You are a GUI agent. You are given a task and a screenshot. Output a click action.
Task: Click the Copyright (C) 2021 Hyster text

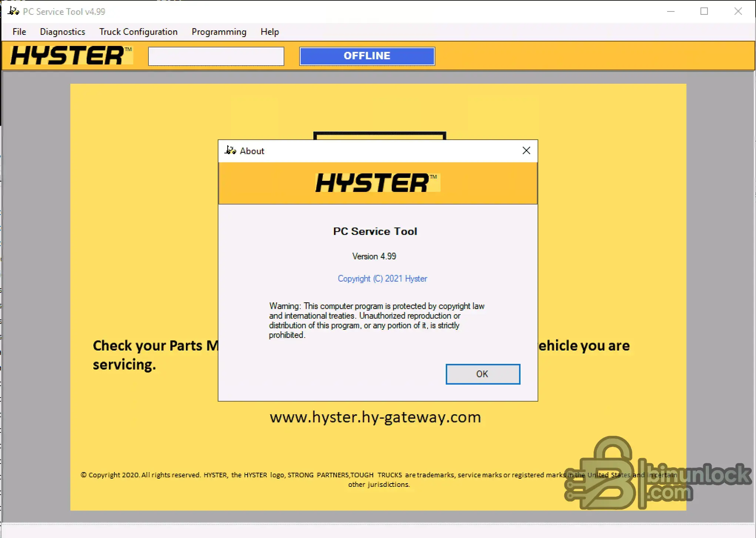(382, 279)
